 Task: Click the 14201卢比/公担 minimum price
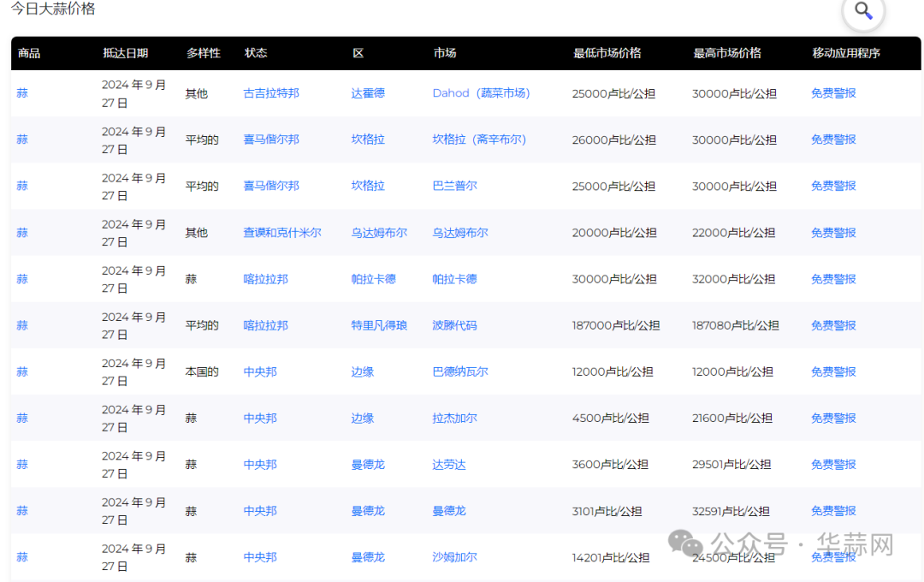(x=611, y=557)
